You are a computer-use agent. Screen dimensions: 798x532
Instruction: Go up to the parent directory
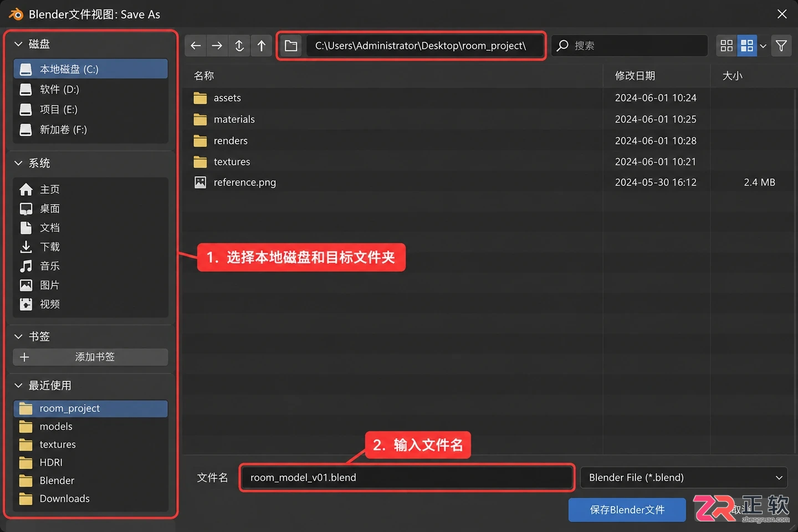(x=262, y=45)
